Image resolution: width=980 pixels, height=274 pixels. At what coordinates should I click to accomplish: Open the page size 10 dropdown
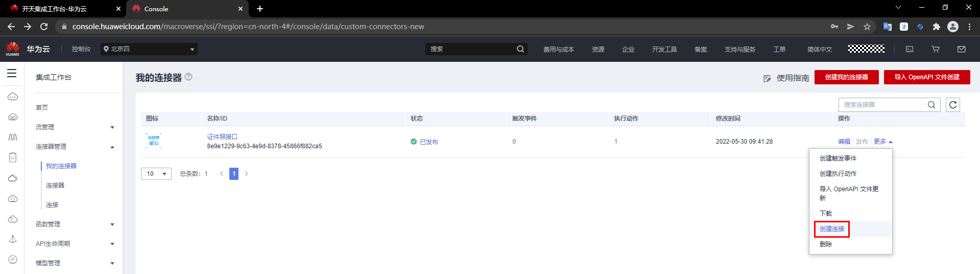pos(156,174)
